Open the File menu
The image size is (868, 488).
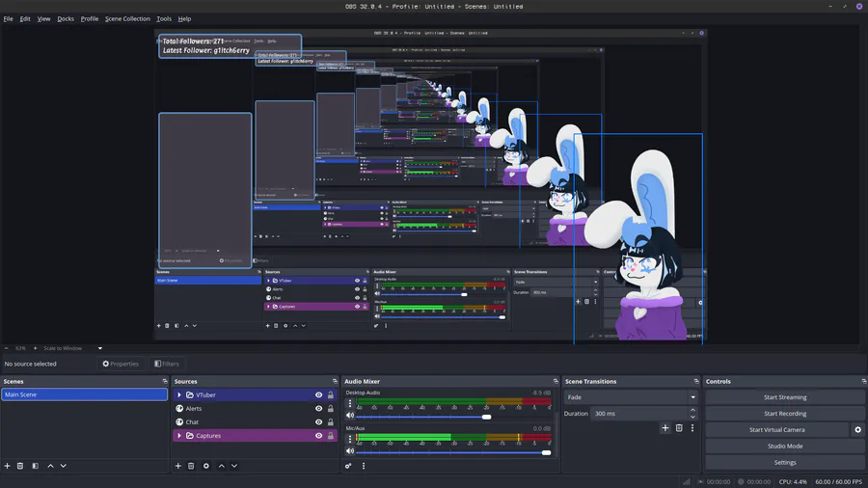click(9, 19)
